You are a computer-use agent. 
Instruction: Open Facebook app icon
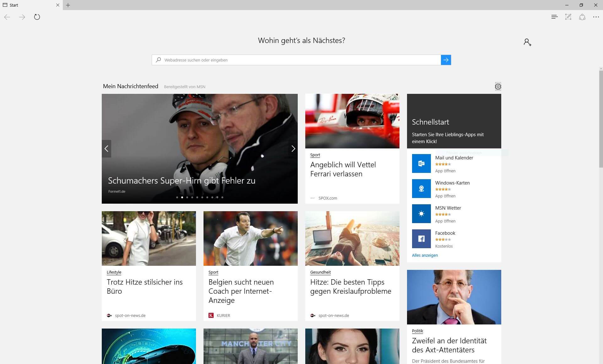[x=421, y=239]
